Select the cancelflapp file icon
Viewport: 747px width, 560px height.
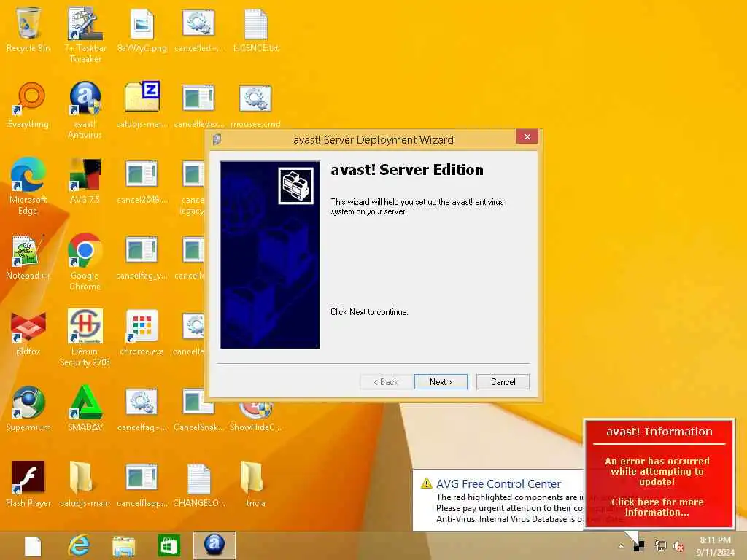[142, 484]
